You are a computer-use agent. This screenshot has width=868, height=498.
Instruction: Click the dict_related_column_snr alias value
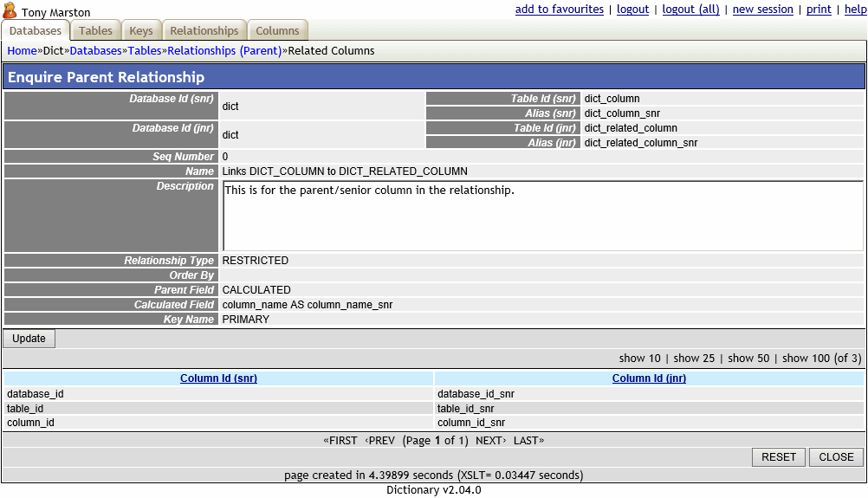pos(641,143)
